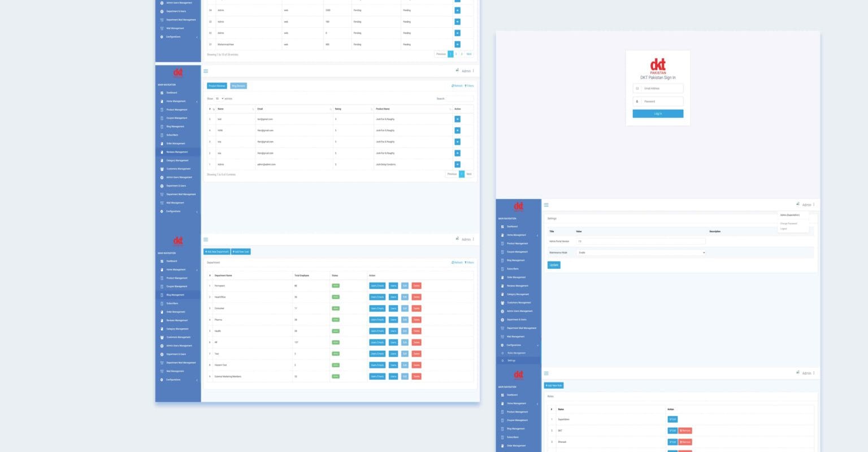The height and width of the screenshot is (452, 868).
Task: Open the Show entries dropdown in the reviews table
Action: pos(219,98)
